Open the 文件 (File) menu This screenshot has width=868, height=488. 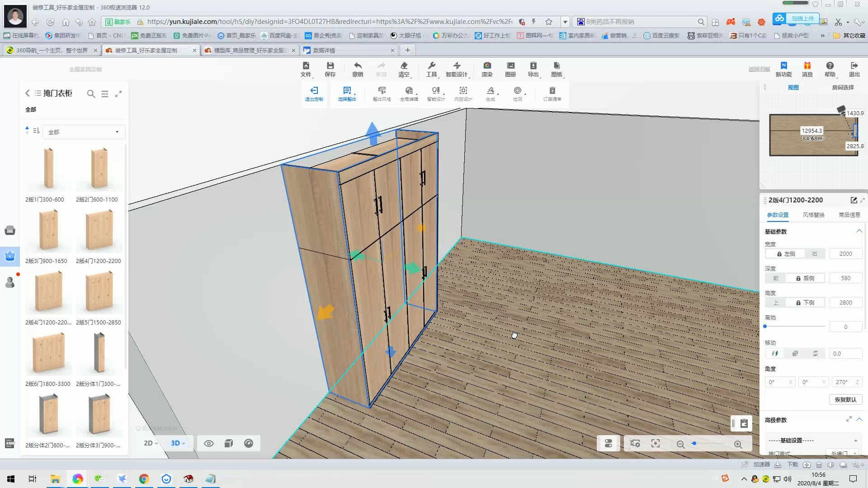coord(306,70)
